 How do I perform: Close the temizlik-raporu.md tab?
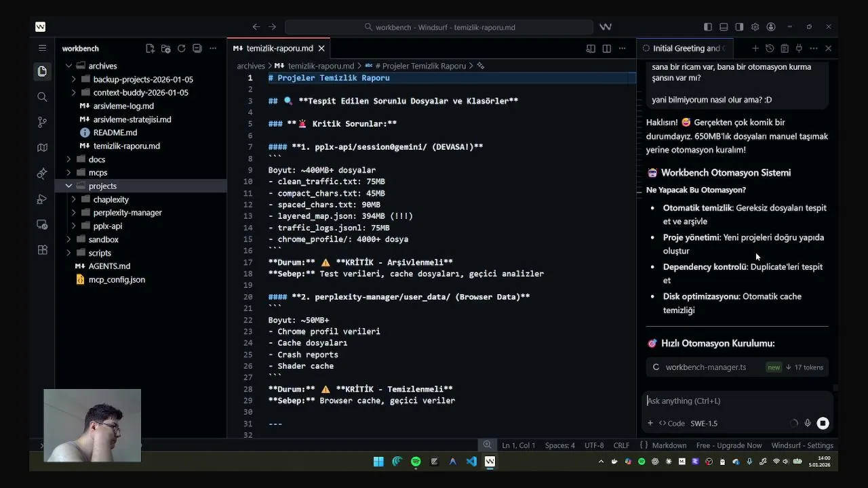coord(321,48)
